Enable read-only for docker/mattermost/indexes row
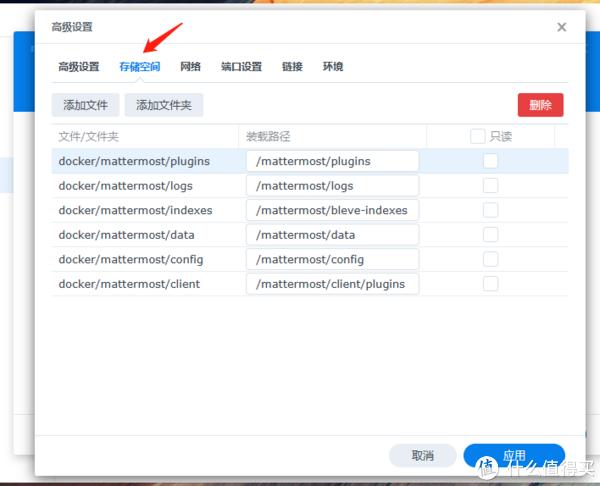The height and width of the screenshot is (486, 600). tap(490, 210)
